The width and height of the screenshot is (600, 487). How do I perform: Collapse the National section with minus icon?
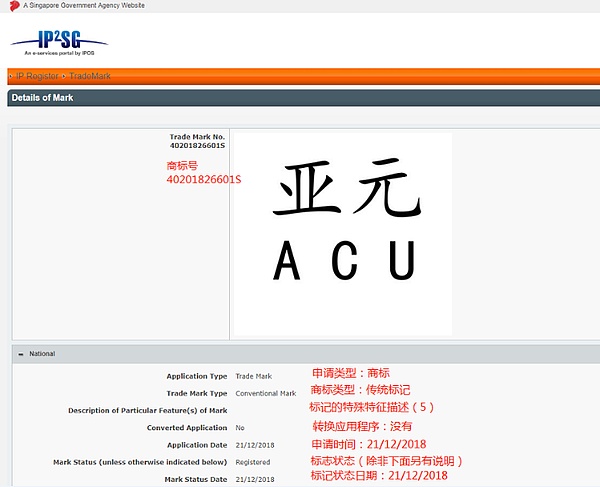[x=19, y=354]
